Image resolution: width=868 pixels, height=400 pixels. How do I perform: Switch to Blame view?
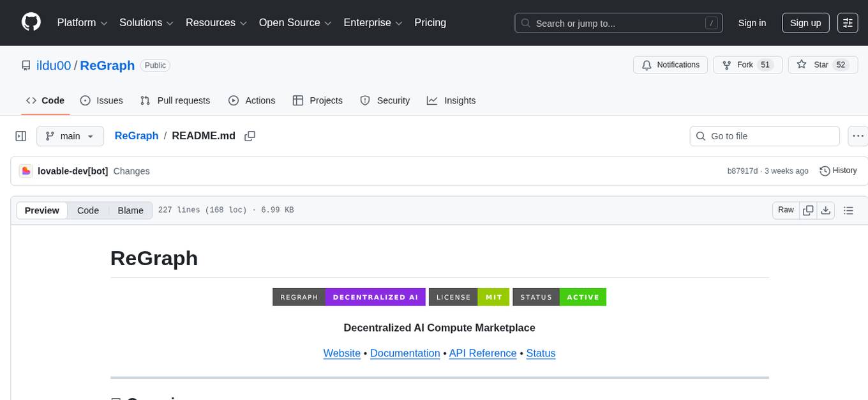pos(130,210)
